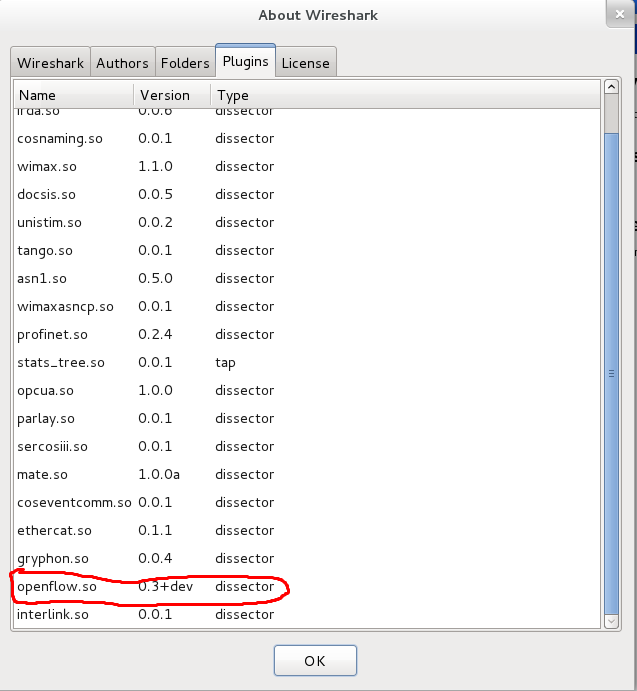Viewport: 637px width, 691px height.
Task: Select the wimaxasncp.so plugin row
Action: (307, 306)
